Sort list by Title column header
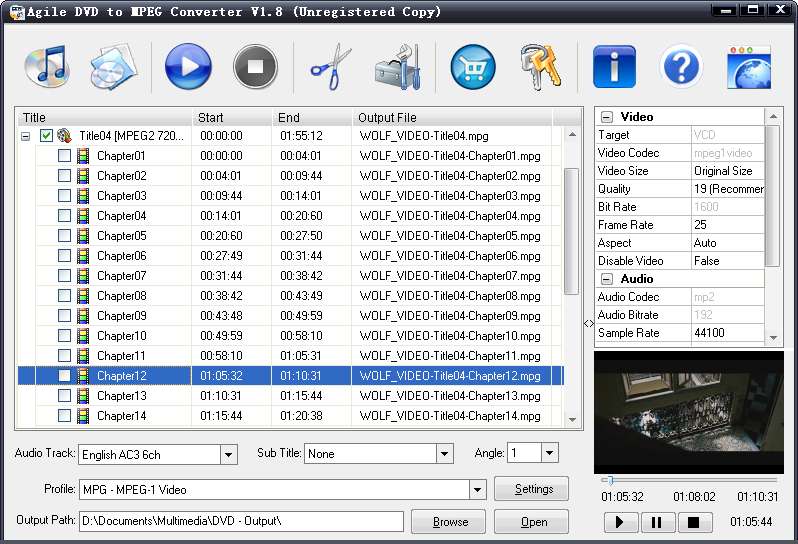This screenshot has width=798, height=544. 105,118
